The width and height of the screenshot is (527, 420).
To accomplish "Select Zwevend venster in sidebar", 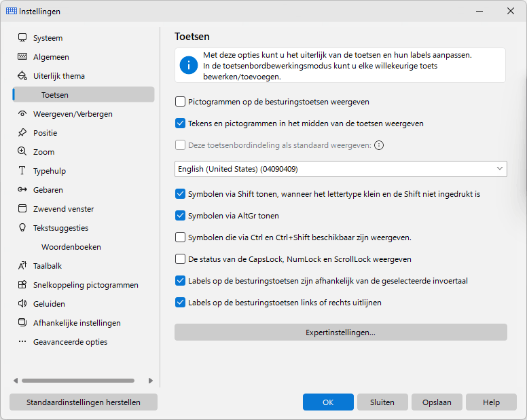I will point(84,209).
